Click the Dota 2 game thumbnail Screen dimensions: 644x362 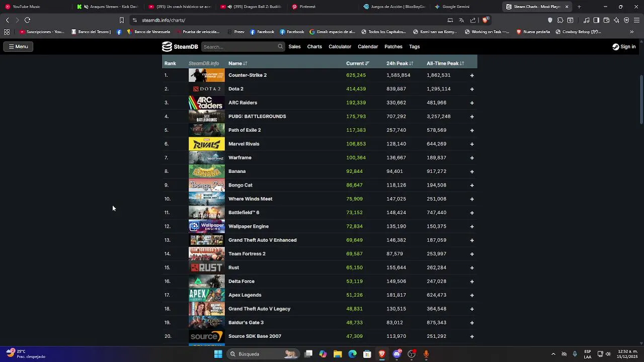coord(207,89)
